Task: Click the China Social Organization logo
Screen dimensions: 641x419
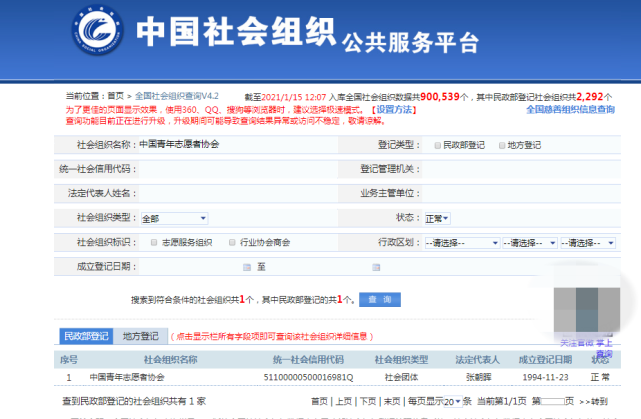Action: (98, 30)
